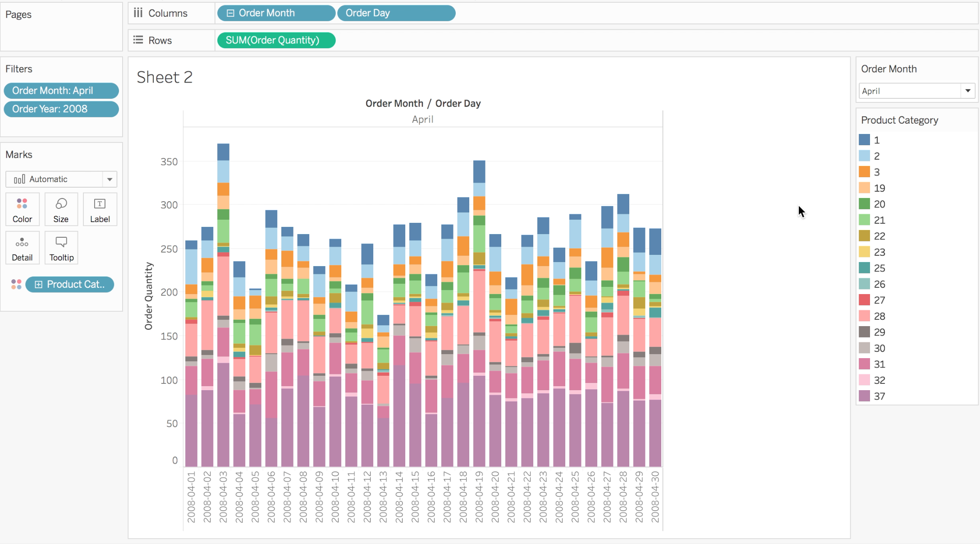Click the tallest bar for 2008-04-03

(223, 305)
